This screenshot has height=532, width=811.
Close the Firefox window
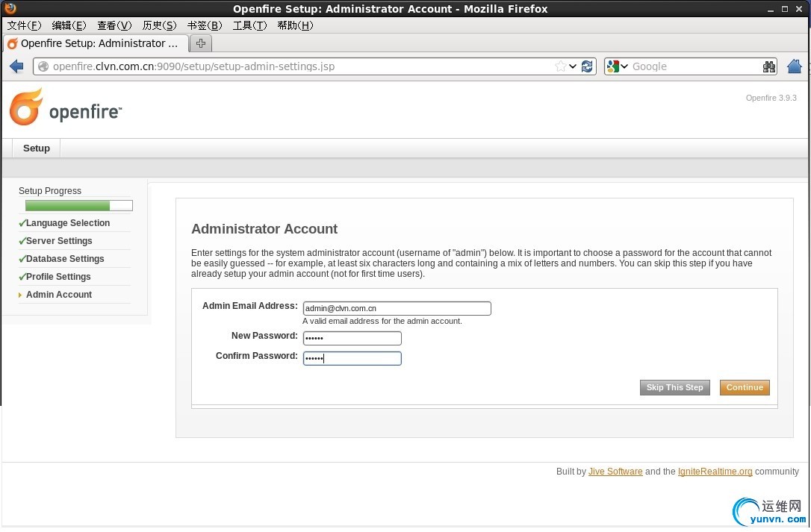tap(799, 9)
